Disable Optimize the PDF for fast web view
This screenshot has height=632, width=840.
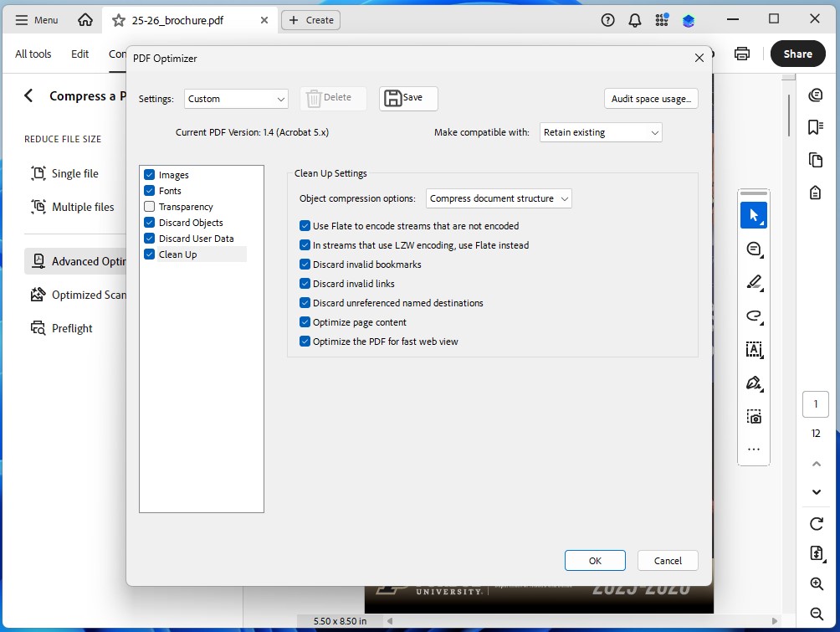[x=305, y=342]
